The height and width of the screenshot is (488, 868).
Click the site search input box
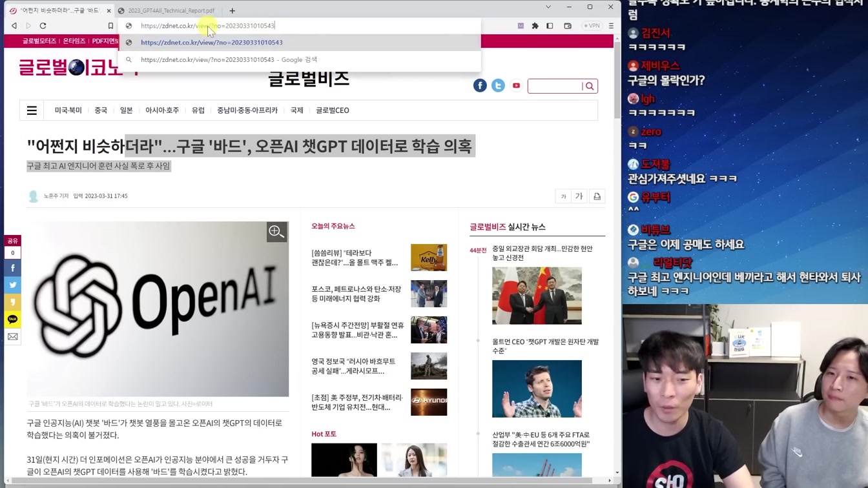coord(555,86)
